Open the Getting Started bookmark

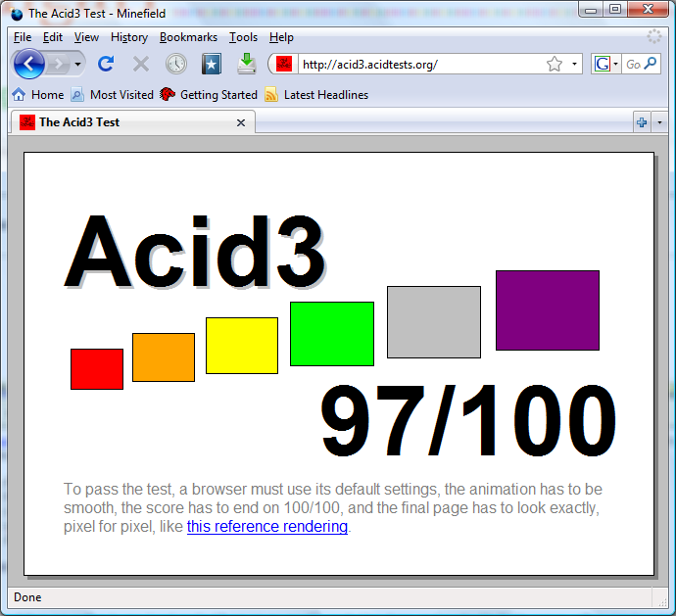[x=209, y=95]
